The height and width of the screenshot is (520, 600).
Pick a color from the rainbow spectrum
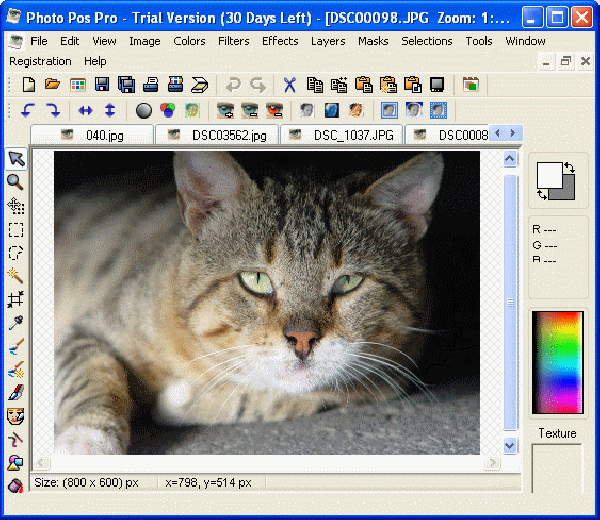557,360
